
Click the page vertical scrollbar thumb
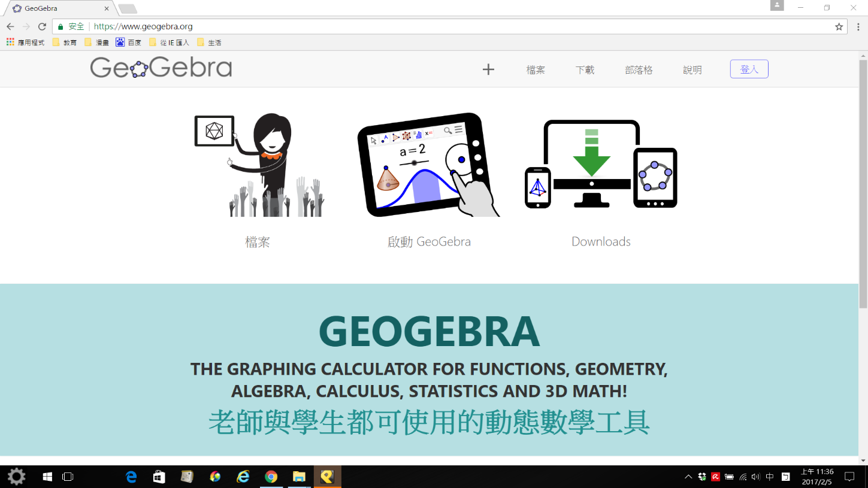click(863, 184)
